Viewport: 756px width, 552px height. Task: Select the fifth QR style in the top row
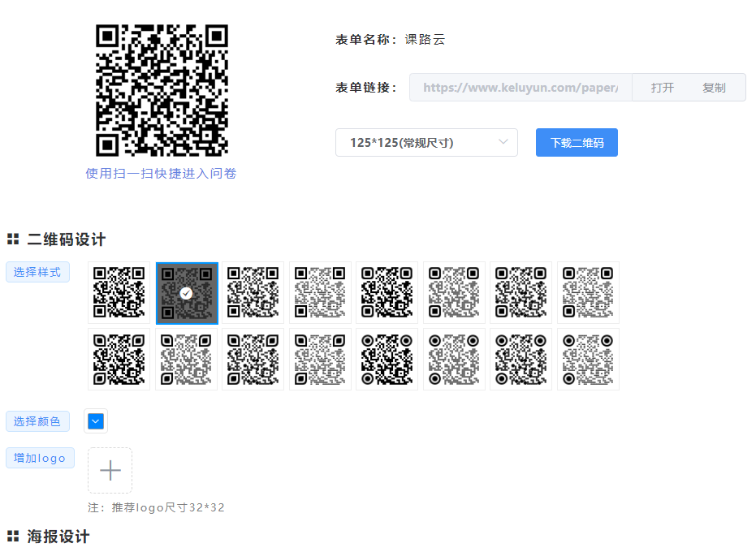point(387,292)
